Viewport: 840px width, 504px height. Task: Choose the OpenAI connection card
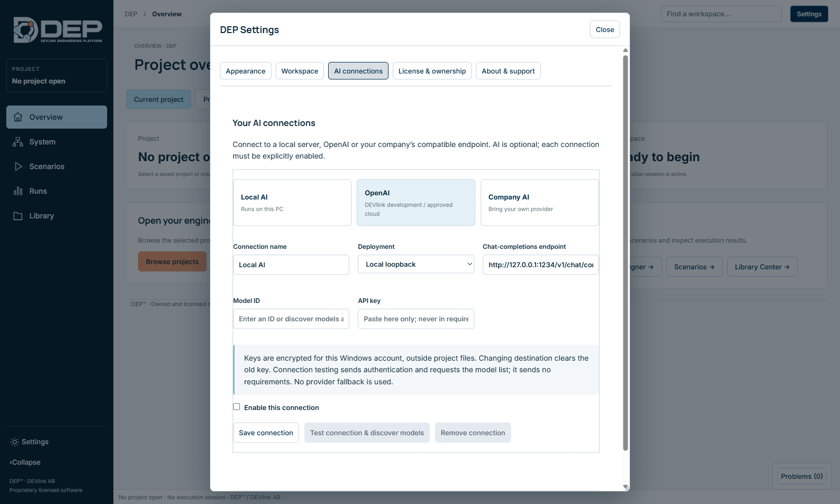point(416,203)
